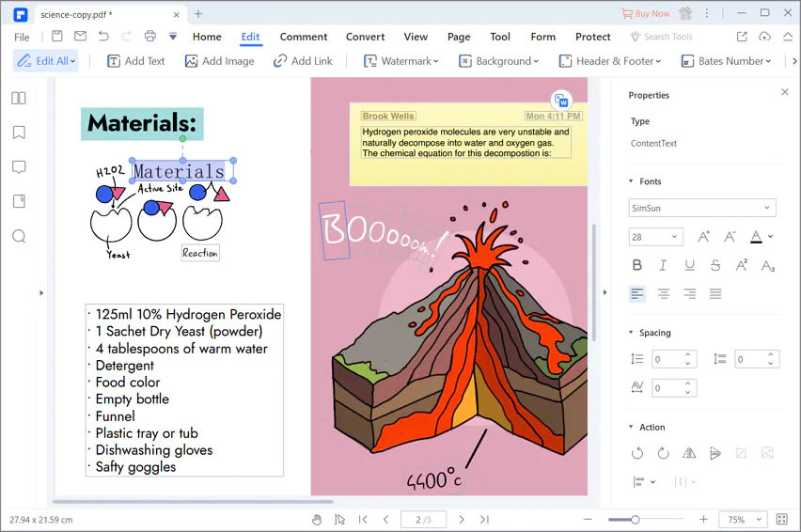The width and height of the screenshot is (801, 532).
Task: Open the Comment tab
Action: [x=304, y=37]
